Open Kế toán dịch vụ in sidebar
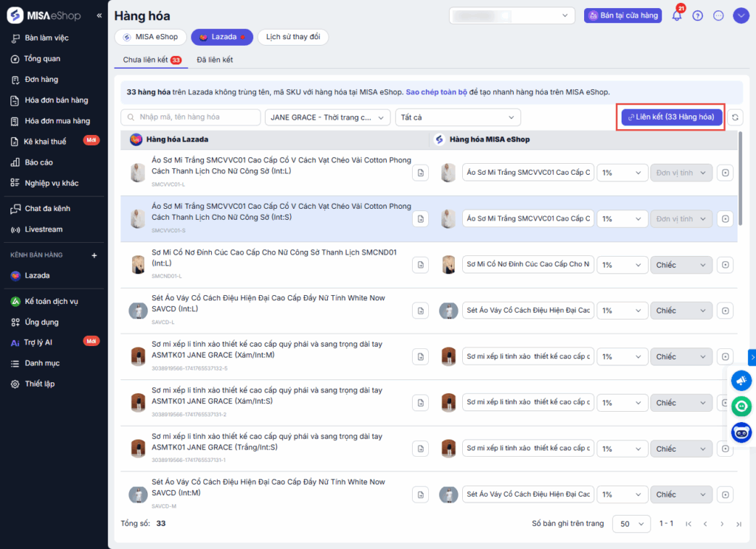 [51, 301]
